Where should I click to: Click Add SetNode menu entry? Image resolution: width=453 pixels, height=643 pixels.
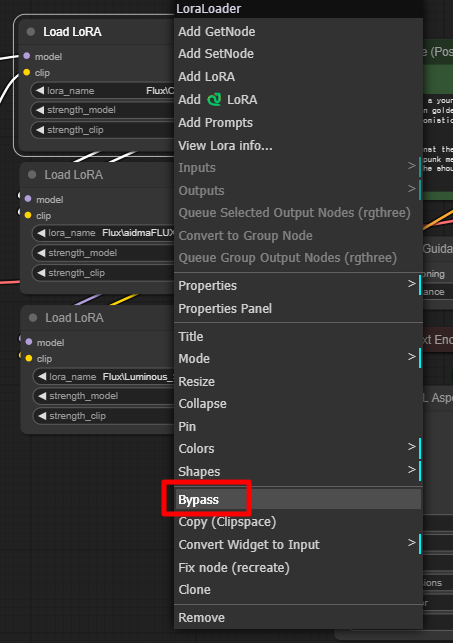click(x=298, y=54)
